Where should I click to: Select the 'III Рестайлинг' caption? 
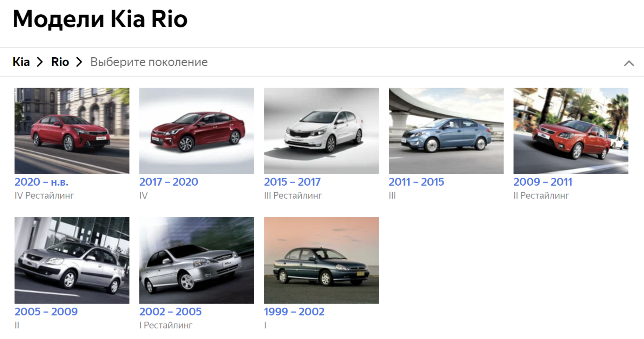[x=293, y=196]
